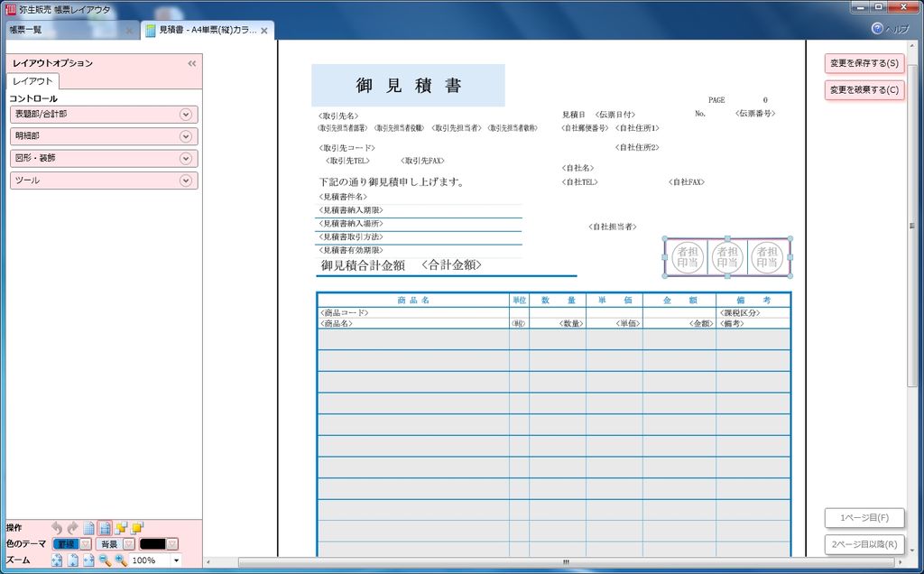Image resolution: width=924 pixels, height=574 pixels.
Task: Select the <自社TEL> field
Action: 580,182
